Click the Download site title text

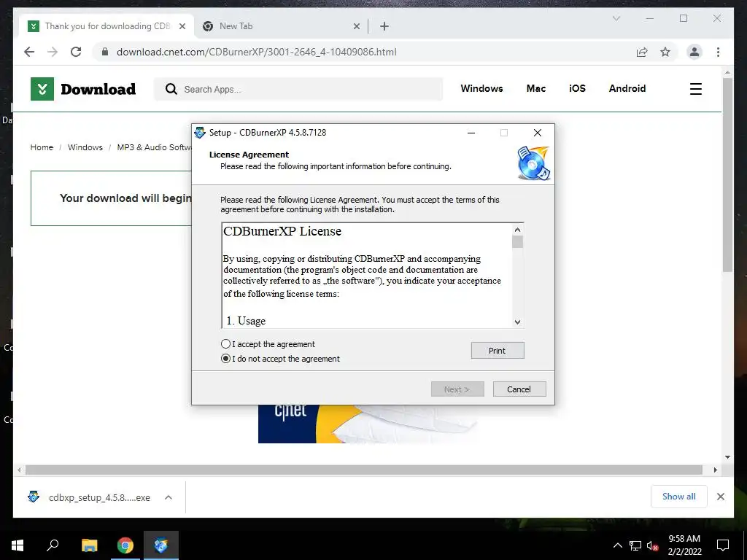coord(98,89)
